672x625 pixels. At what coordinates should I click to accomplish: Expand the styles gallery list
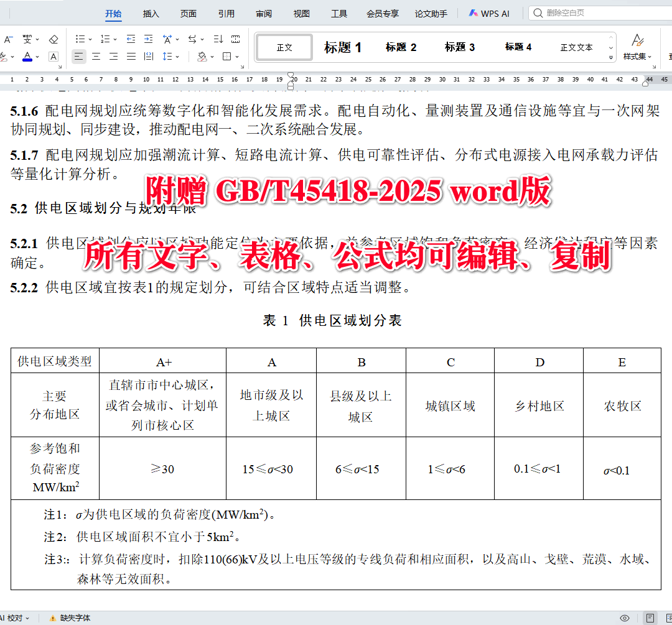611,57
